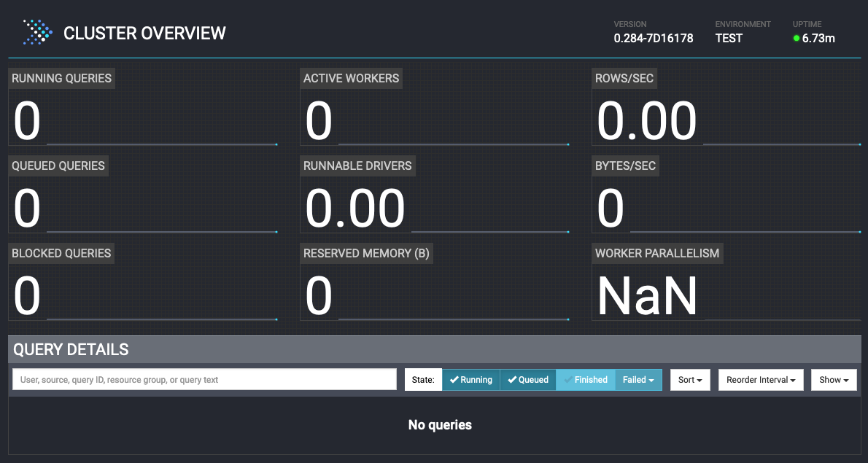868x463 pixels.
Task: Click the checkmark icon on Running
Action: pyautogui.click(x=454, y=380)
